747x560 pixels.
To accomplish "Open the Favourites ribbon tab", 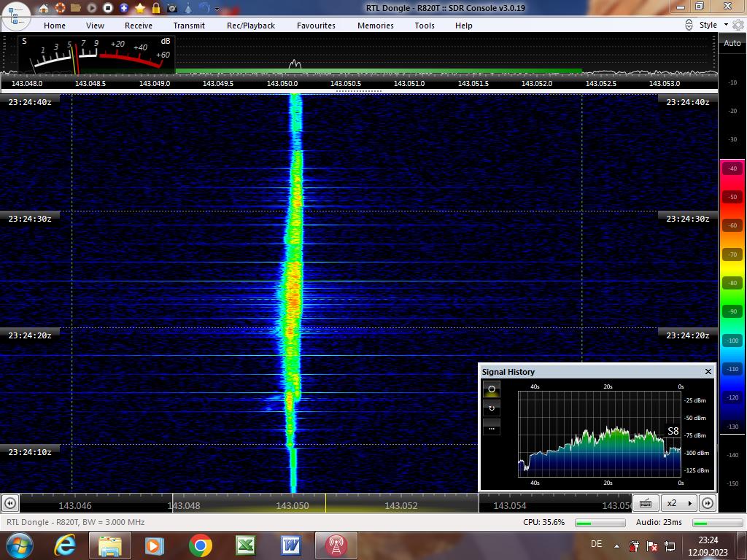I will click(316, 26).
